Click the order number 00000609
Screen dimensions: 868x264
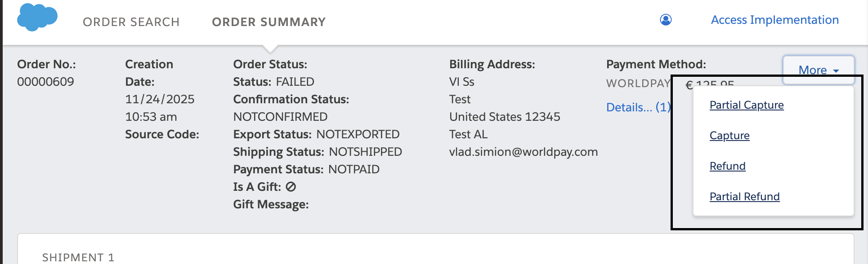(x=45, y=82)
